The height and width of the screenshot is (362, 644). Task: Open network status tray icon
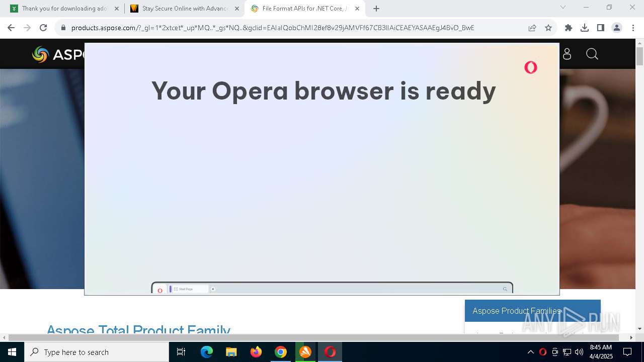(567, 352)
